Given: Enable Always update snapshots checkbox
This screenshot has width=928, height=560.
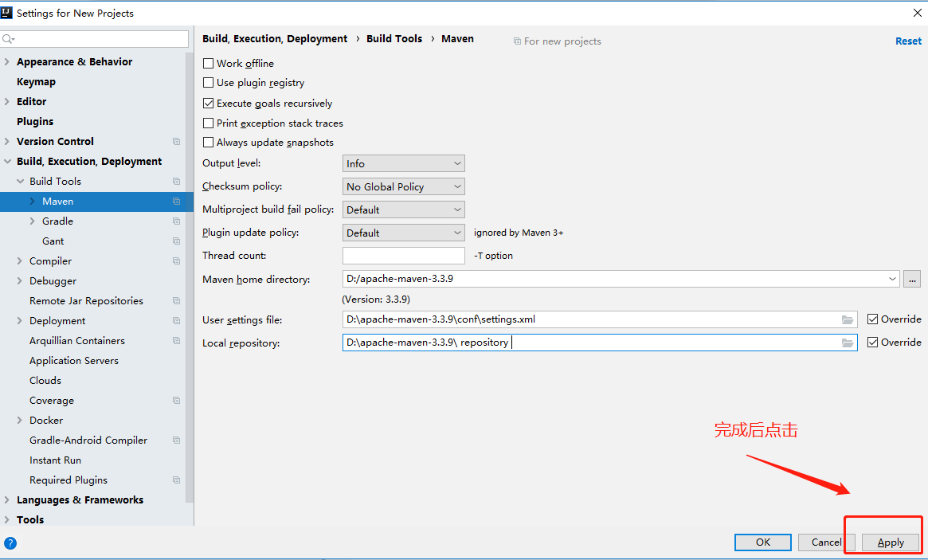Looking at the screenshot, I should [x=209, y=143].
